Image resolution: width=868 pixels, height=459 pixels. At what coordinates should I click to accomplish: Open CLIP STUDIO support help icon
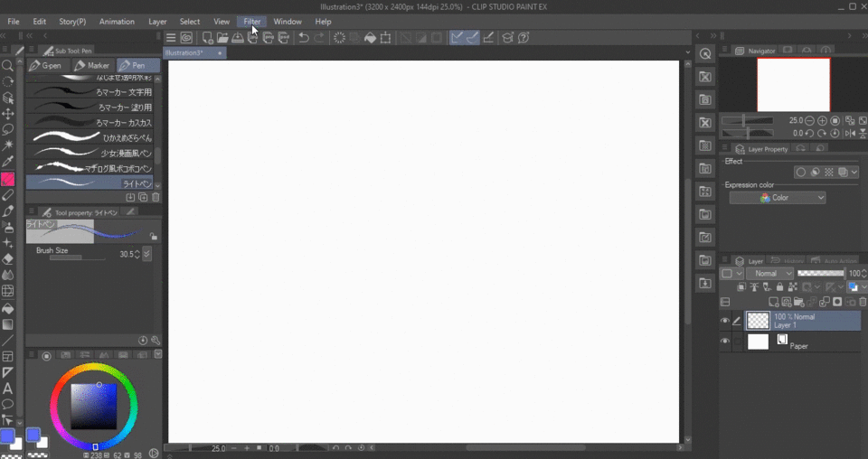coord(524,38)
